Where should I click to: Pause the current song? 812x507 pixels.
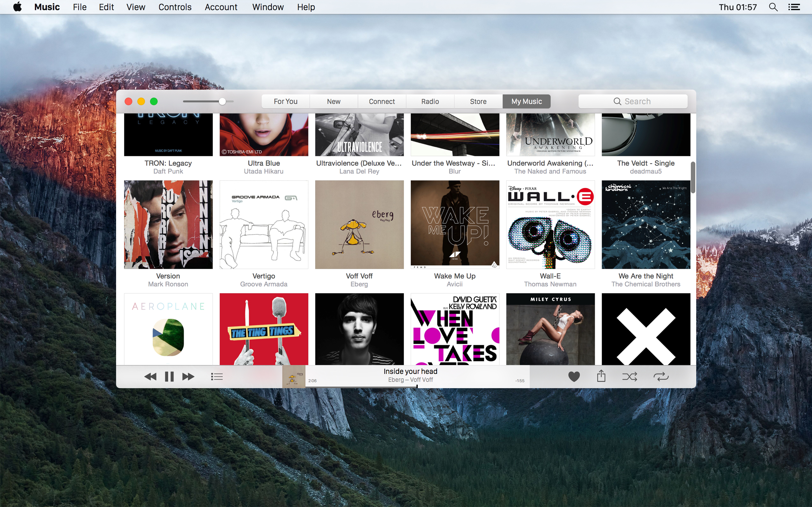169,376
